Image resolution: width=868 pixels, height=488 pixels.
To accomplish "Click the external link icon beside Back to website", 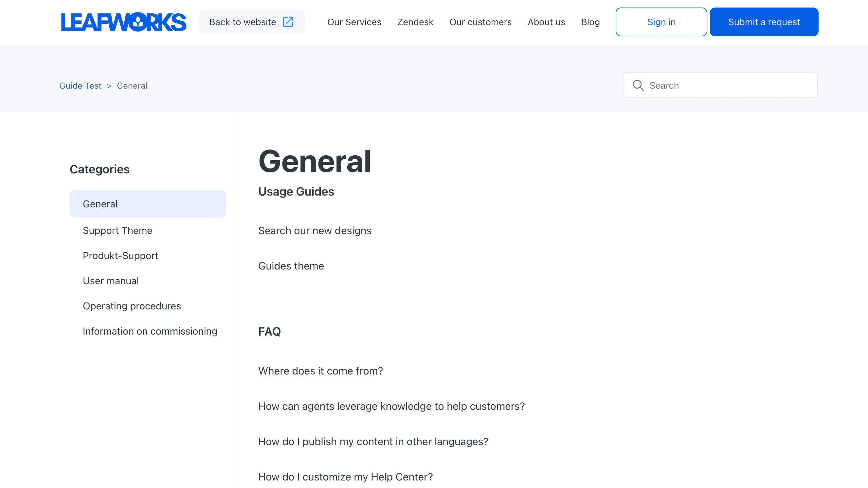I will click(x=288, y=22).
